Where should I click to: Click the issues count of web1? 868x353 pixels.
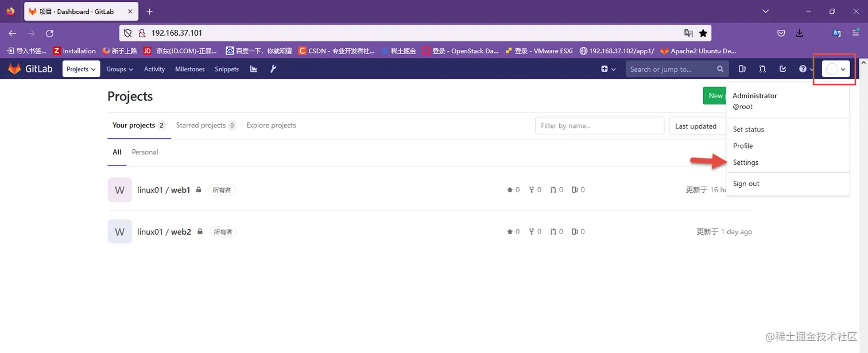[578, 190]
